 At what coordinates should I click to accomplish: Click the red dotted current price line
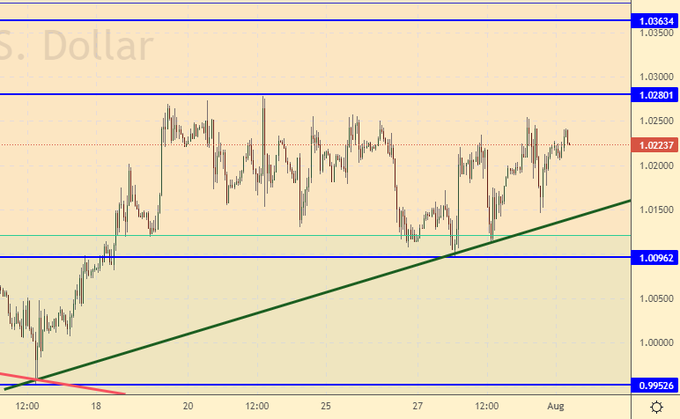(x=100, y=145)
